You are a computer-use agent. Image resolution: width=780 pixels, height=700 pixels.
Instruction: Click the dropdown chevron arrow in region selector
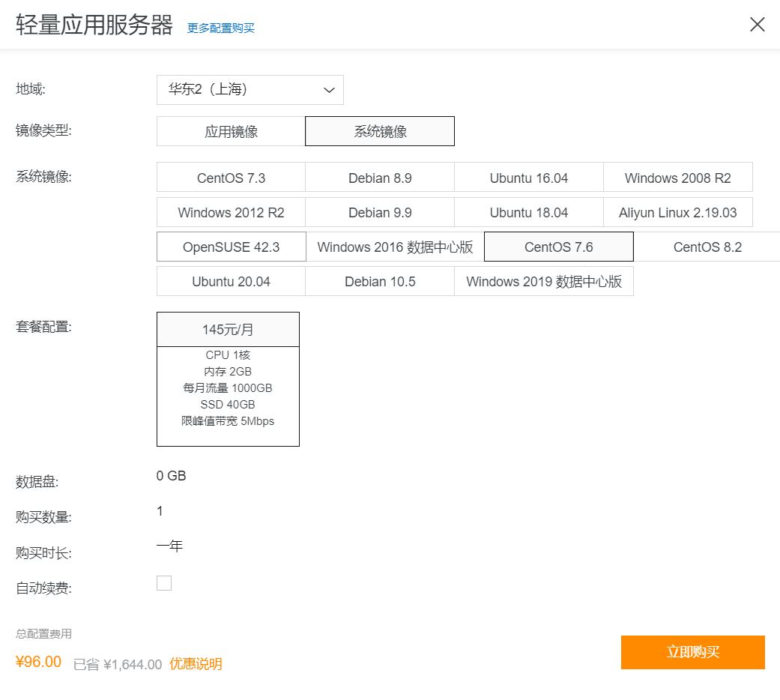click(x=328, y=90)
